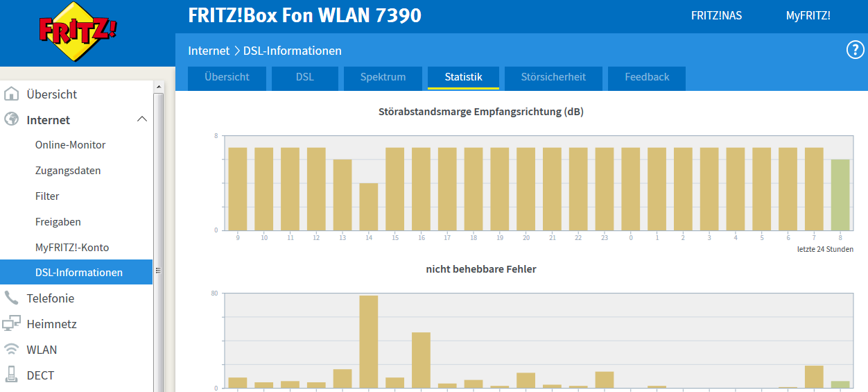Screen dimensions: 868x392
Task: Open the help question mark icon
Action: [856, 50]
